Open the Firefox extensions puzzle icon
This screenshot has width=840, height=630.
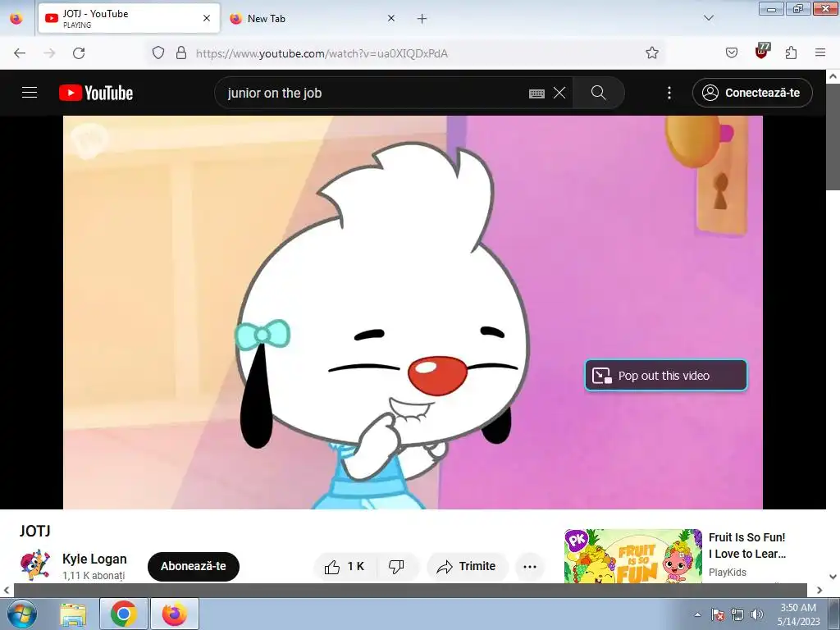[x=792, y=52]
